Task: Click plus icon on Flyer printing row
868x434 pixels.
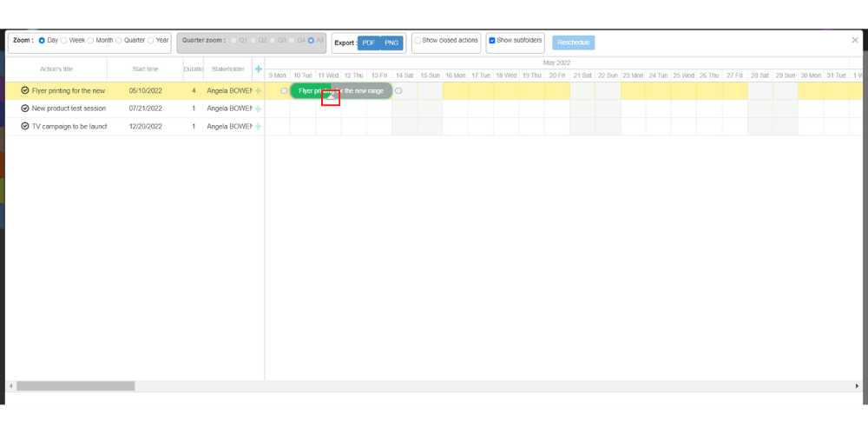Action: pyautogui.click(x=258, y=90)
